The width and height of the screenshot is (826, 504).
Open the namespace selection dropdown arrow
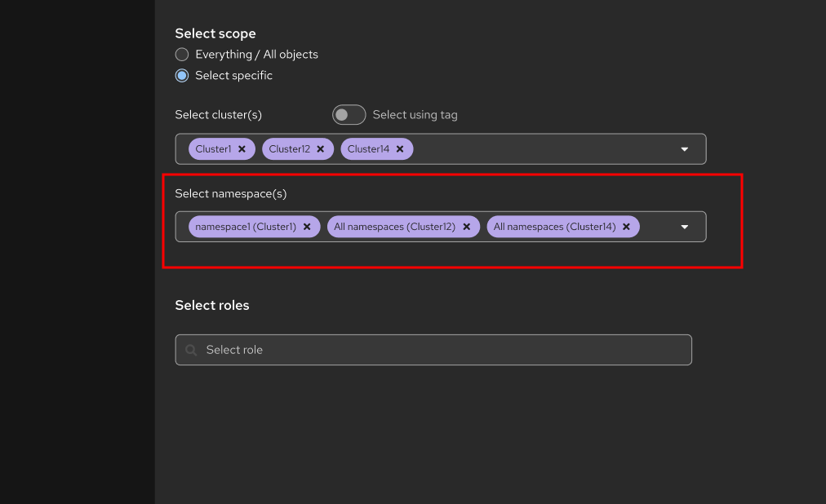[x=685, y=227]
